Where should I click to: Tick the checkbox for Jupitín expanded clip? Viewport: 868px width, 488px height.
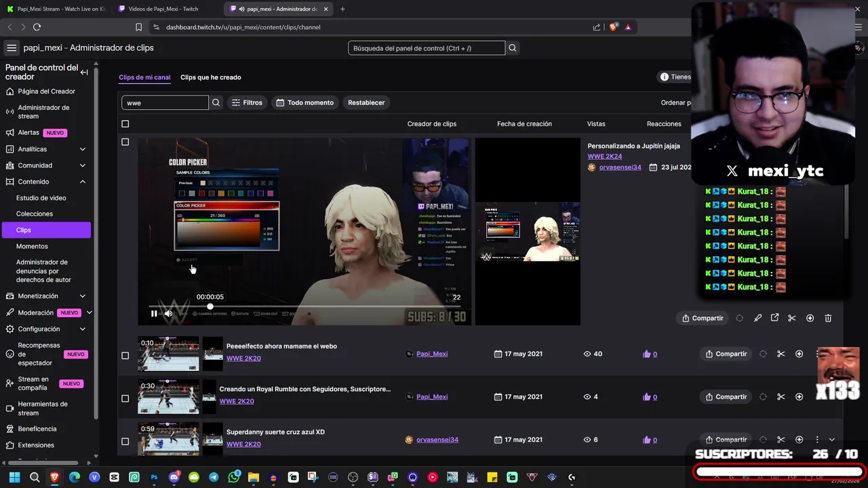[x=125, y=142]
